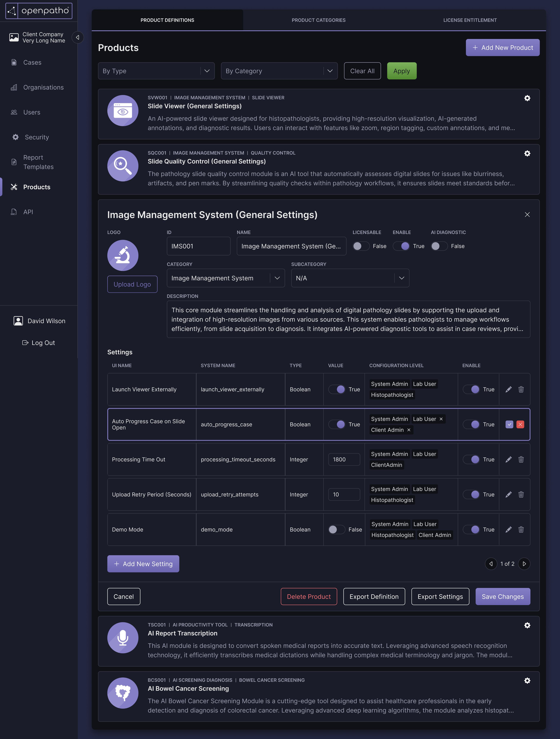Open settings gear for AI Bowel Cancer Screening

click(527, 681)
